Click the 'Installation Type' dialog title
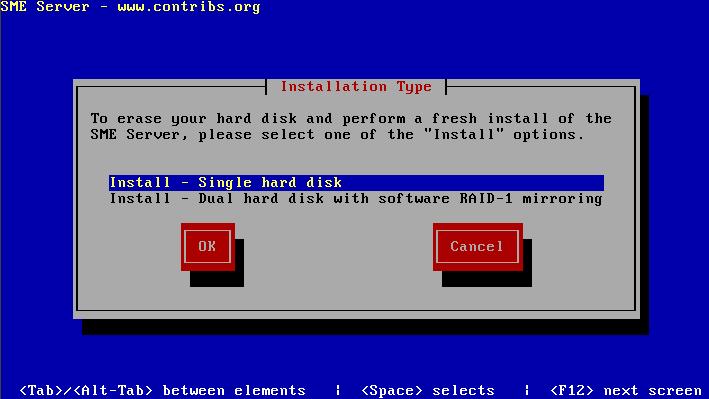This screenshot has height=399, width=709. point(356,86)
